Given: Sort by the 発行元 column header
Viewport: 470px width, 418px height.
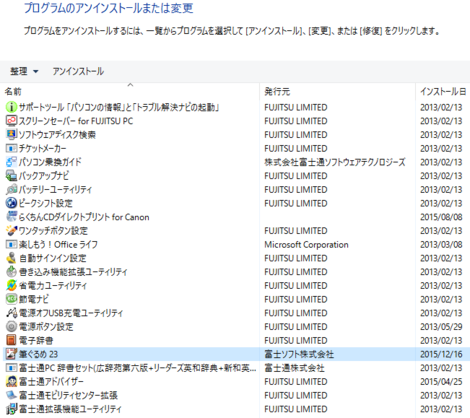Looking at the screenshot, I should pyautogui.click(x=277, y=91).
